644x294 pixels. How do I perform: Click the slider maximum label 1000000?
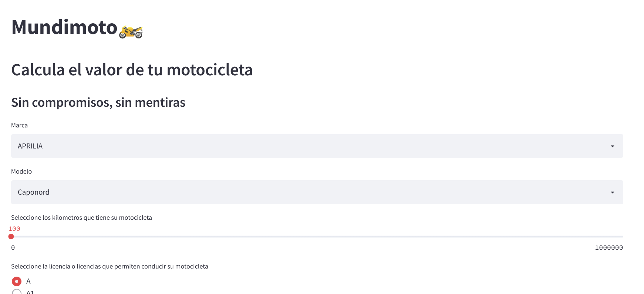608,247
